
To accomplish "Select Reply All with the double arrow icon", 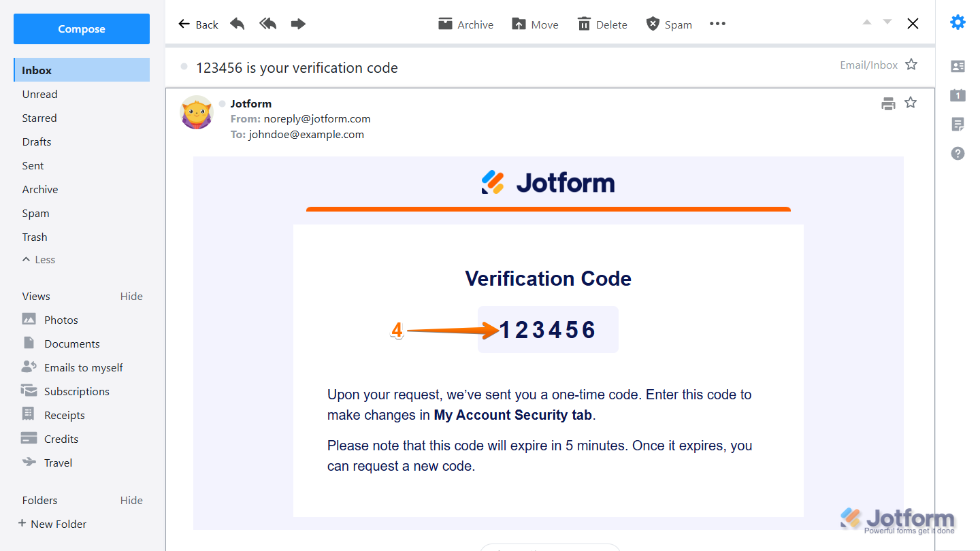I will pyautogui.click(x=267, y=23).
